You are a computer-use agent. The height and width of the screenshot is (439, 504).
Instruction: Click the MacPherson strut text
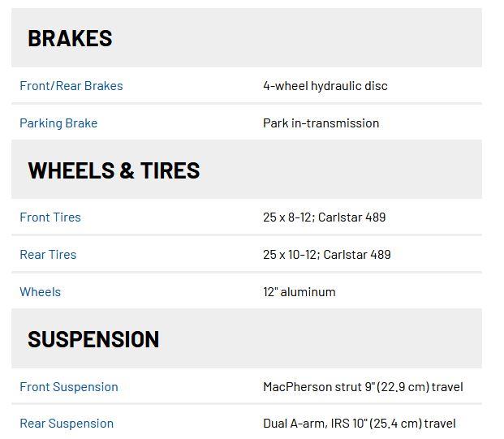[310, 387]
